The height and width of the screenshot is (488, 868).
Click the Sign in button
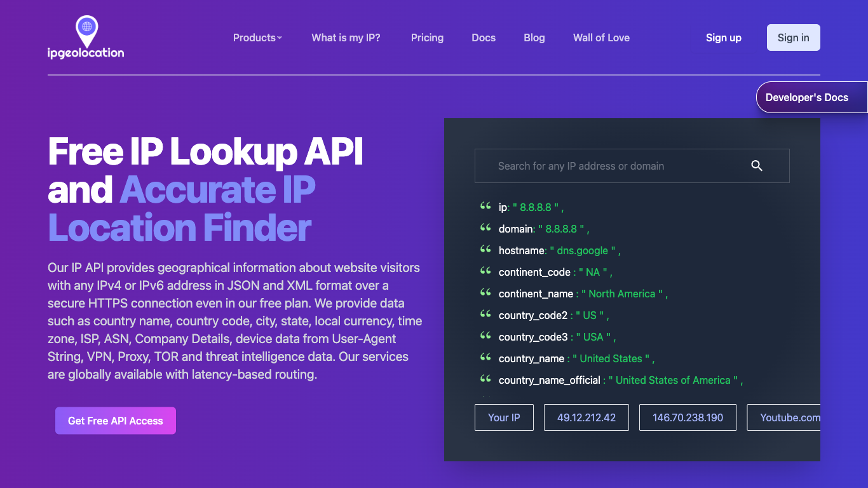[794, 37]
